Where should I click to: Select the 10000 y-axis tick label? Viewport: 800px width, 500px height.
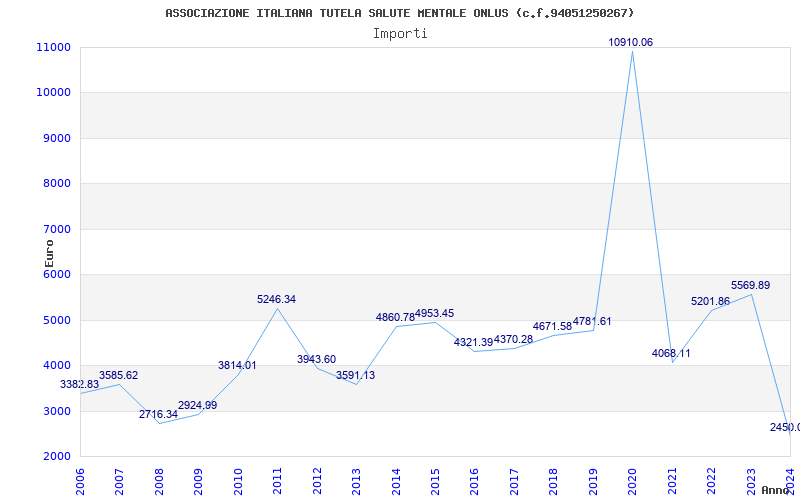pyautogui.click(x=53, y=92)
